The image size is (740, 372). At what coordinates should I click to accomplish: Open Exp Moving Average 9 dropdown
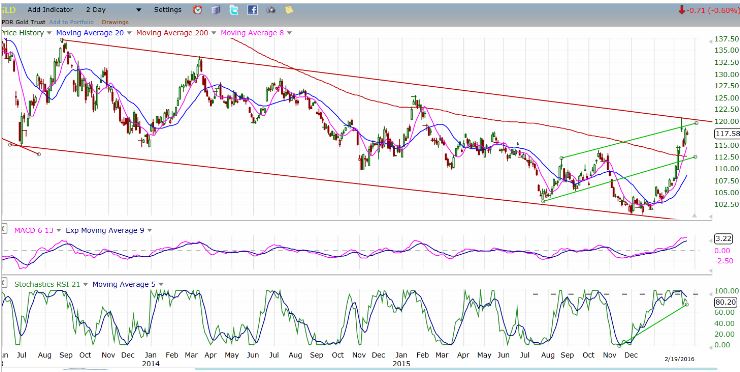(x=150, y=230)
